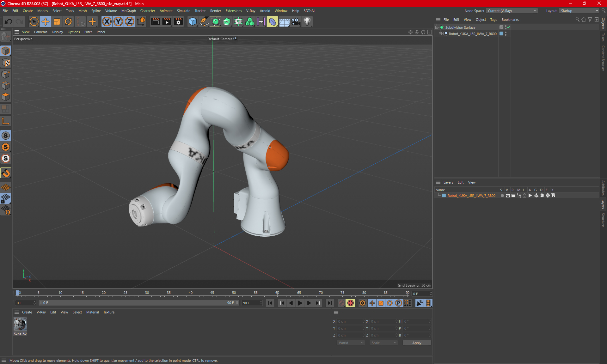Screen dimensions: 607x364
Task: Open the Object manager Tags menu
Action: click(493, 20)
